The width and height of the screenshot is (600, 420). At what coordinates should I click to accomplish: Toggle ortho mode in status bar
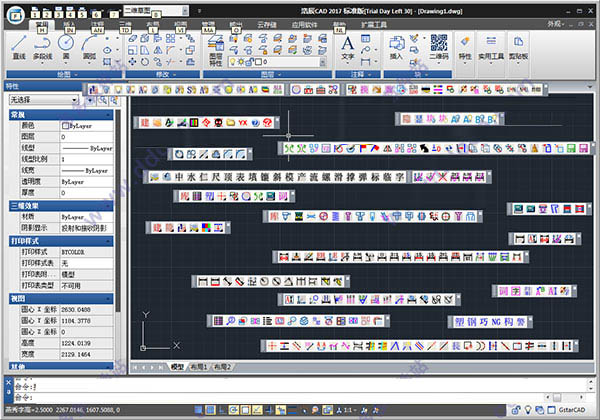pos(222,410)
